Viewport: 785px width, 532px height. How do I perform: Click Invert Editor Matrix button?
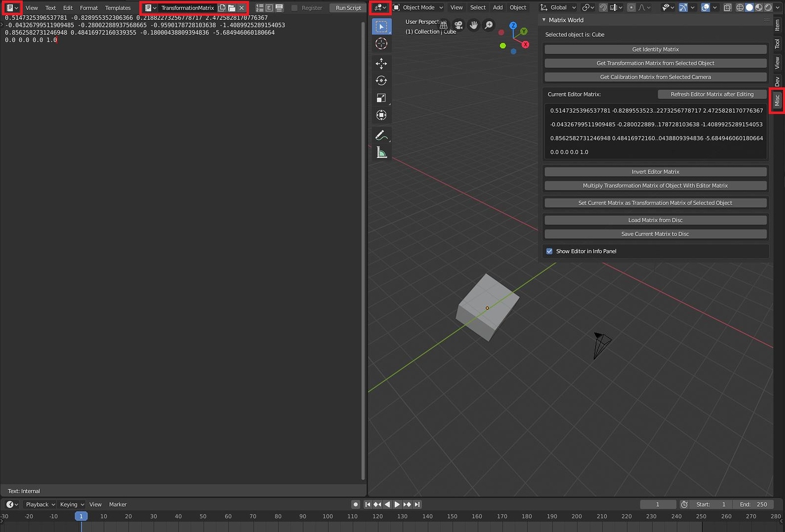coord(655,172)
